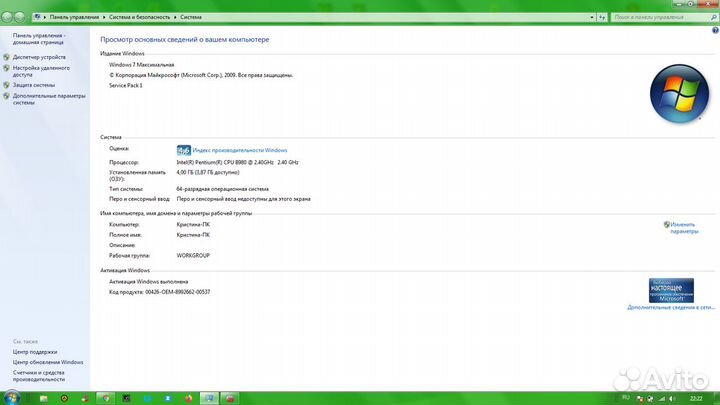
Task: Open the dark square taskbar icon
Action: coord(126,399)
